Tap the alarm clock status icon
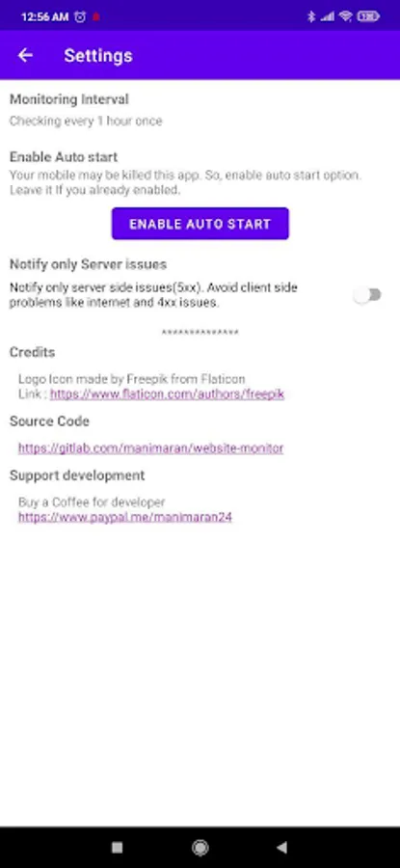This screenshot has width=400, height=868. pos(80,16)
